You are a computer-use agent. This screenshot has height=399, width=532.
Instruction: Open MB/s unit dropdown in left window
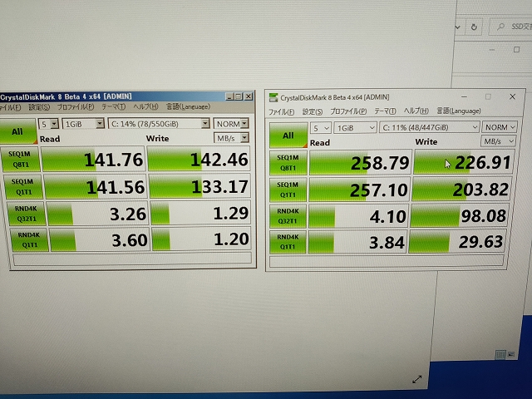point(231,138)
